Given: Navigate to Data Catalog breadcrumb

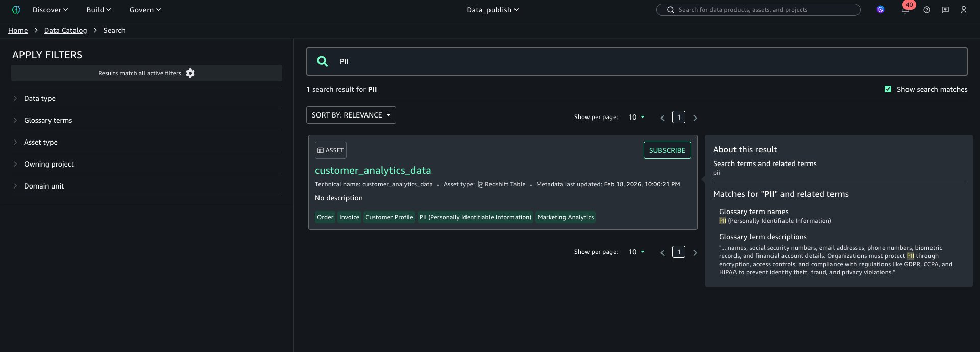Looking at the screenshot, I should click(x=65, y=30).
